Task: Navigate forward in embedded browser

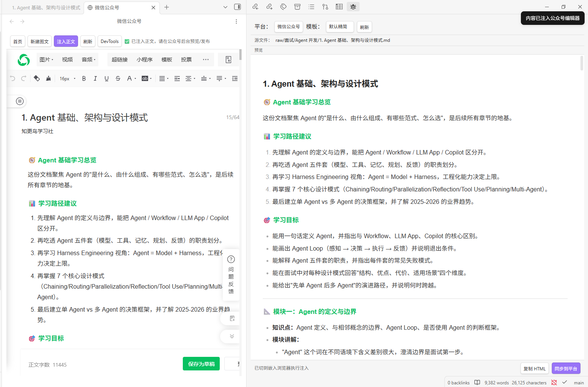Action: (23, 21)
